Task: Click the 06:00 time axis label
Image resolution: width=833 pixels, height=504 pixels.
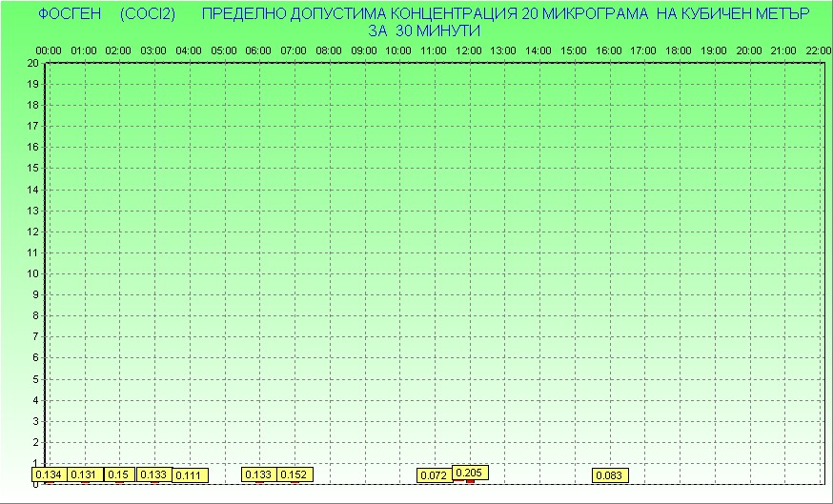Action: click(259, 50)
